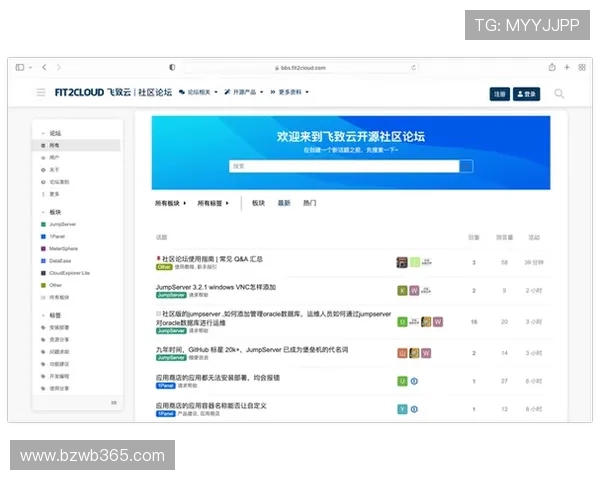Click W avatar in 九年时间 topic row
The height and width of the screenshot is (480, 600).
[x=426, y=353]
